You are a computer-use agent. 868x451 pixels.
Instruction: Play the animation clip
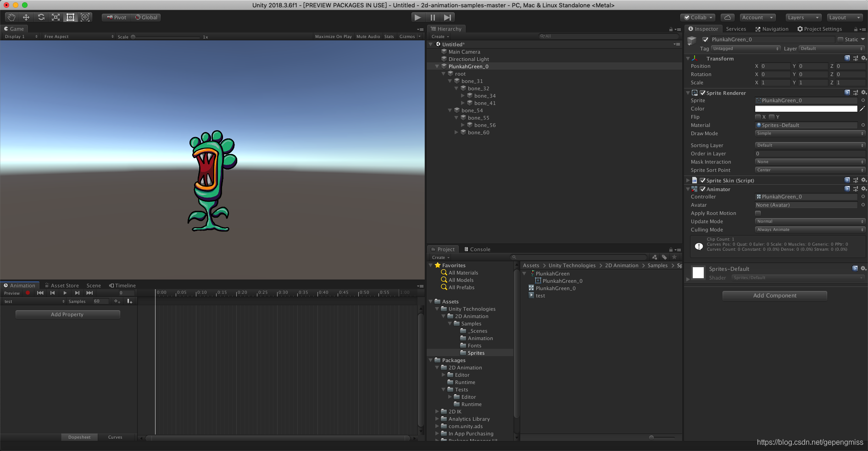coord(65,293)
